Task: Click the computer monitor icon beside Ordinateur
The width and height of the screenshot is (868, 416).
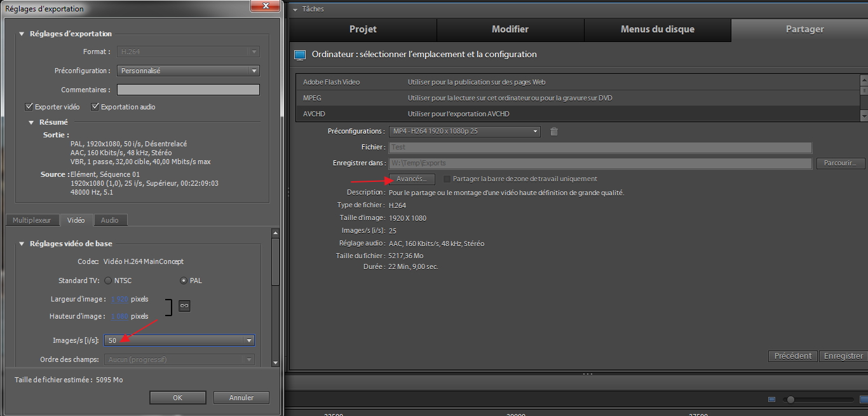Action: [x=300, y=55]
